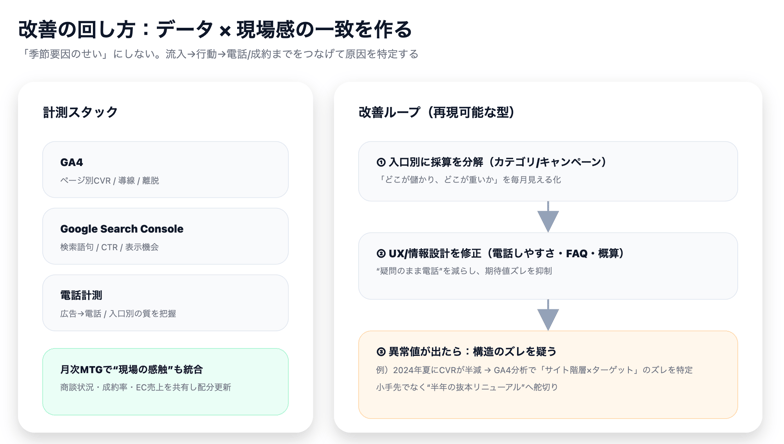Click the ページ別CVR / 導線 / 離脱 text
The height and width of the screenshot is (444, 784).
(x=109, y=181)
